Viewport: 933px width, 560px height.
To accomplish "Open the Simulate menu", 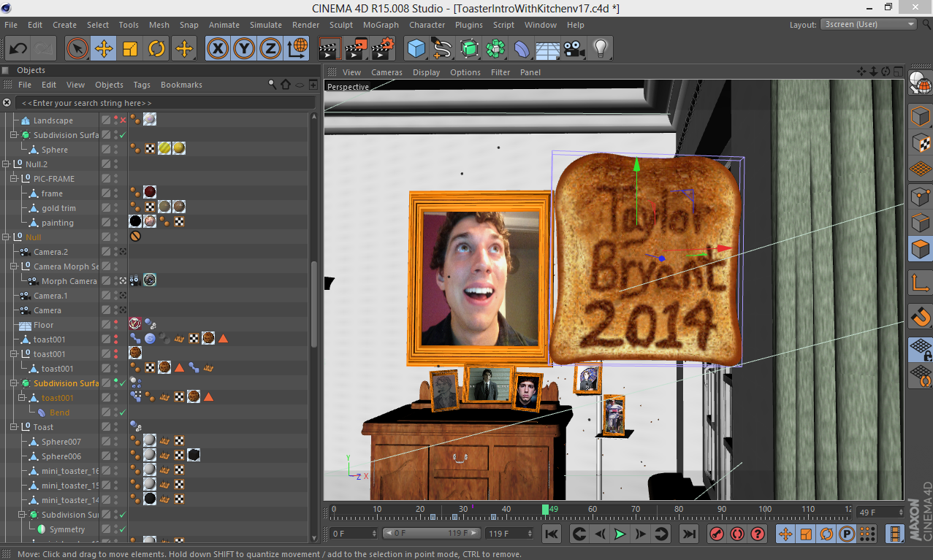I will (266, 25).
